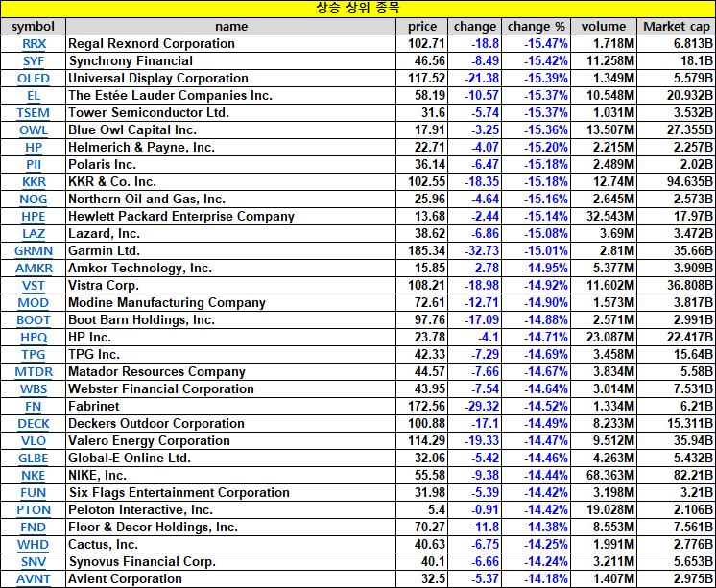Viewport: 716px width, 588px height.
Task: Open the PTON symbol link
Action: point(34,510)
